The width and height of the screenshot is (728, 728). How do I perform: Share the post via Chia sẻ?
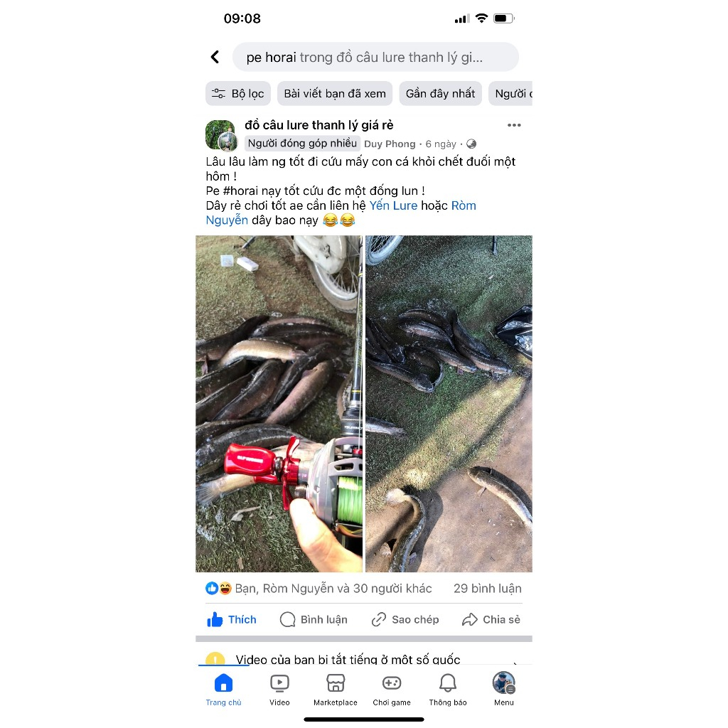pos(491,619)
